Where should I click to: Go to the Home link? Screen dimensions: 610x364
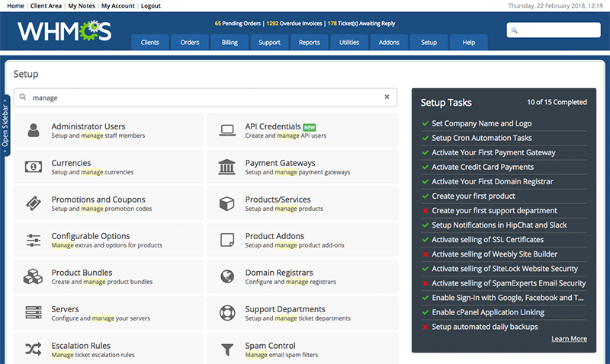pos(15,6)
